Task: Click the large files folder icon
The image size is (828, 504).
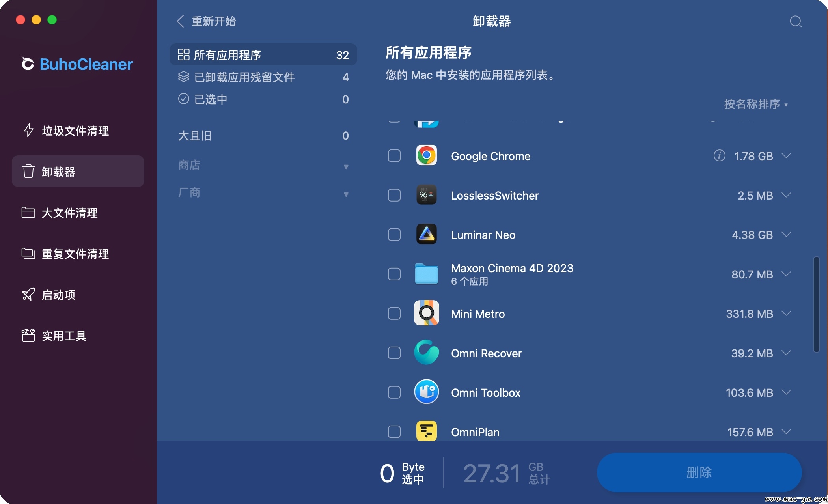Action: 28,212
